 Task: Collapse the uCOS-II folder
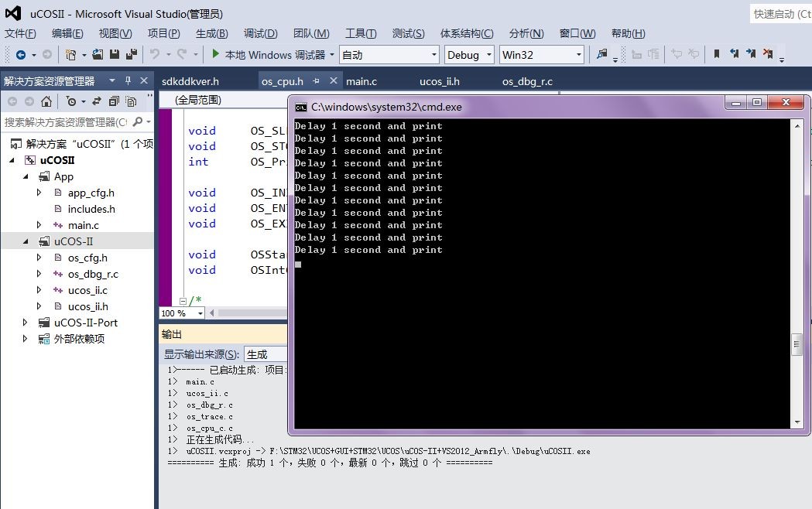click(26, 241)
